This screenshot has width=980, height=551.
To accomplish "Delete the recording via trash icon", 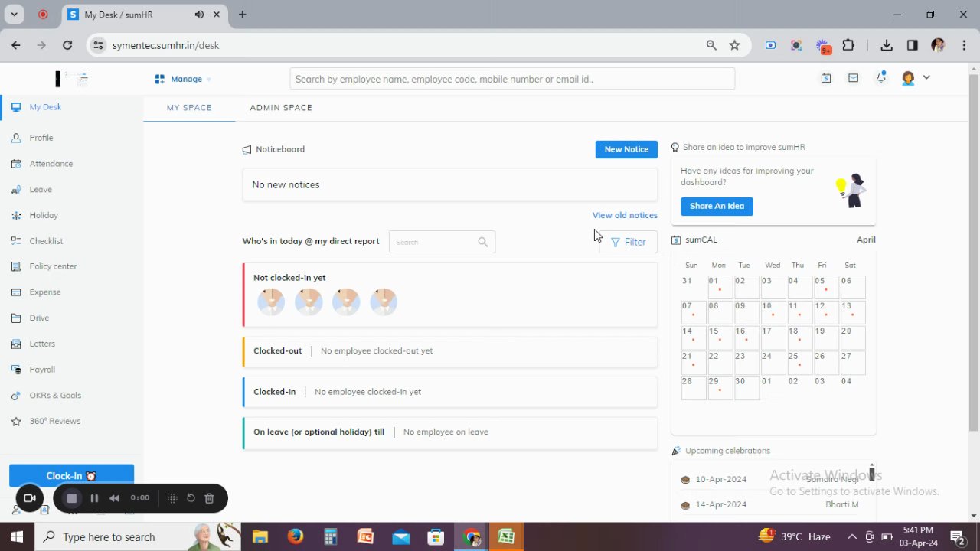I will [x=209, y=498].
